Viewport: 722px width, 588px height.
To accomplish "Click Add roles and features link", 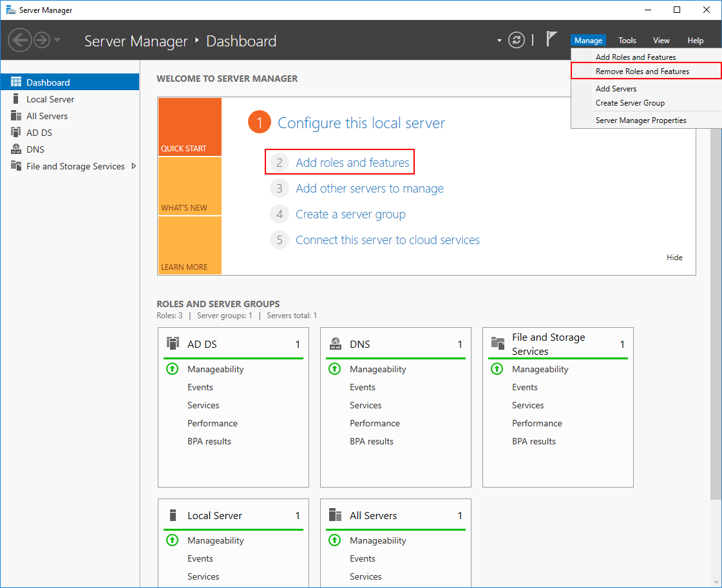I will tap(352, 162).
